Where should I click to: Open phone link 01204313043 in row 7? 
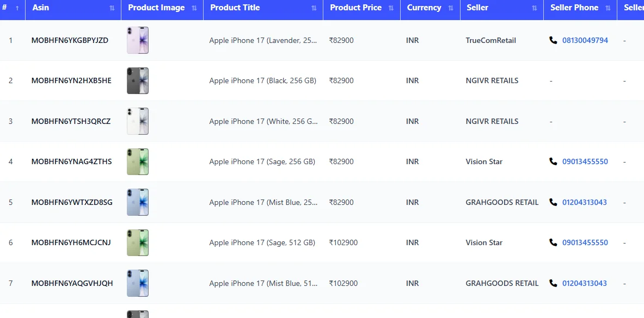click(585, 283)
